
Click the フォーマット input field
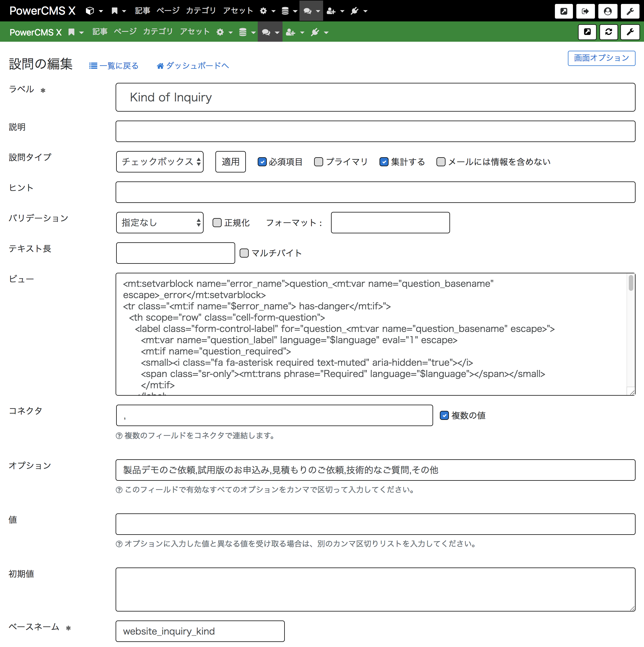(x=390, y=223)
